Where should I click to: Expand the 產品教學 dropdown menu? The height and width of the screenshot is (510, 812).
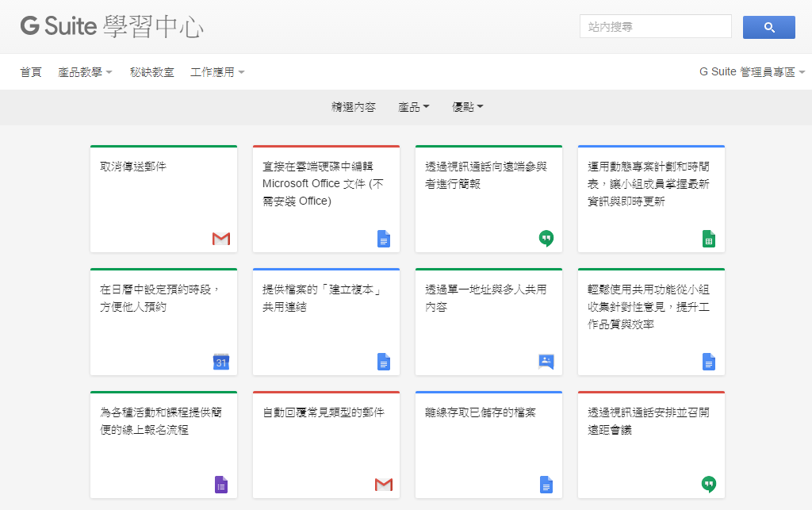pyautogui.click(x=85, y=72)
